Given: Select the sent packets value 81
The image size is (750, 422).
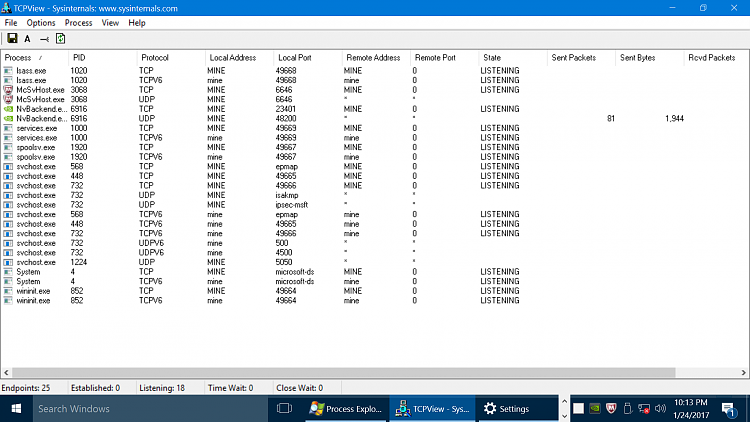Looking at the screenshot, I should [610, 119].
